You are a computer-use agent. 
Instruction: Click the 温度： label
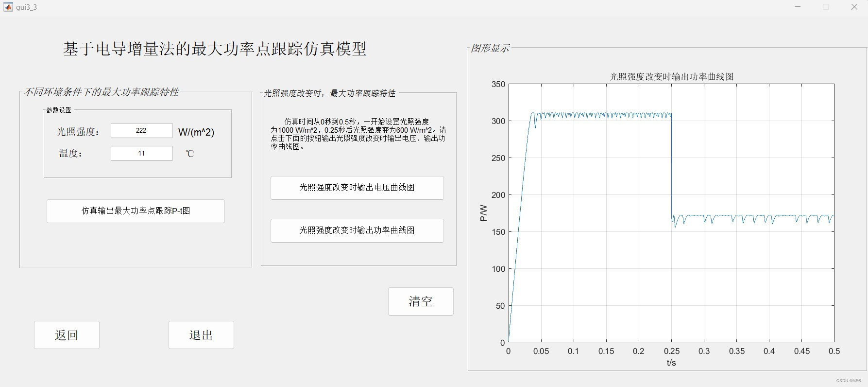click(71, 154)
